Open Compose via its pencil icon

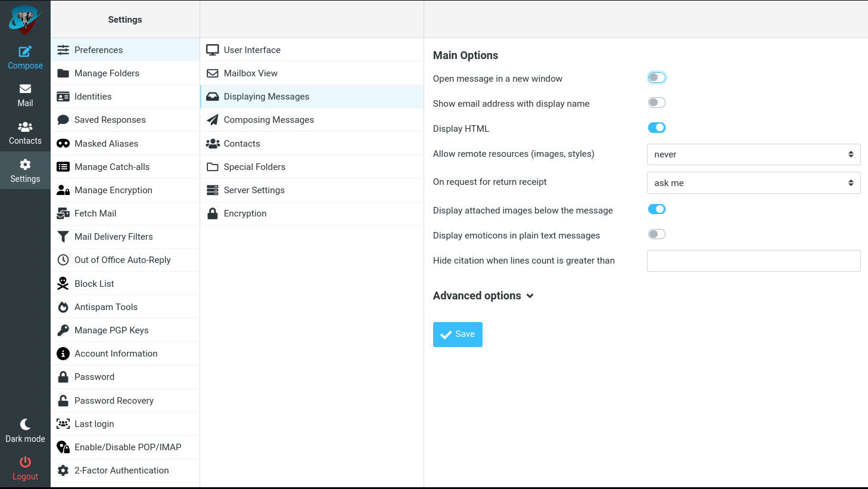pos(25,51)
